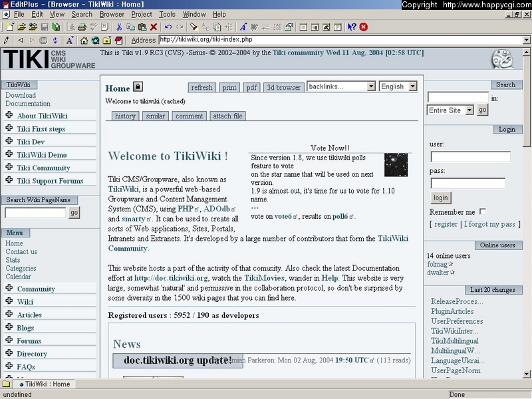The height and width of the screenshot is (399, 532).
Task: Open the Browser menu
Action: click(112, 14)
